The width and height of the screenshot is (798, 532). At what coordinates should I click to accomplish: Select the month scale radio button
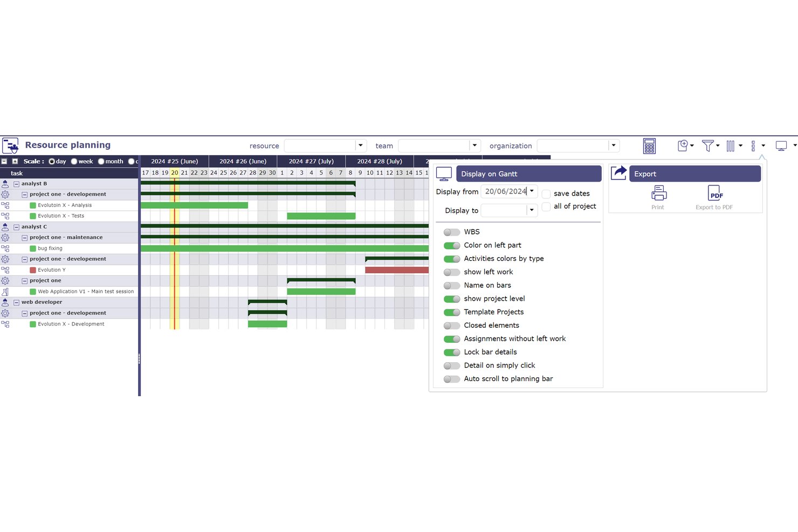tap(101, 162)
